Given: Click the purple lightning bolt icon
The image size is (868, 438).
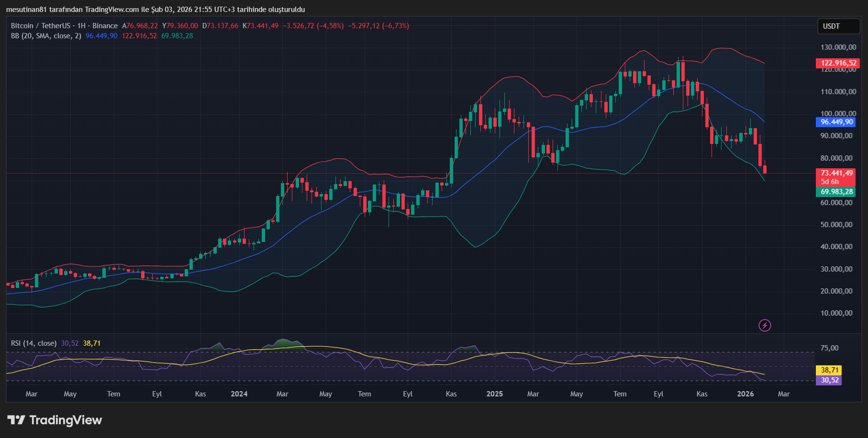Looking at the screenshot, I should [765, 326].
